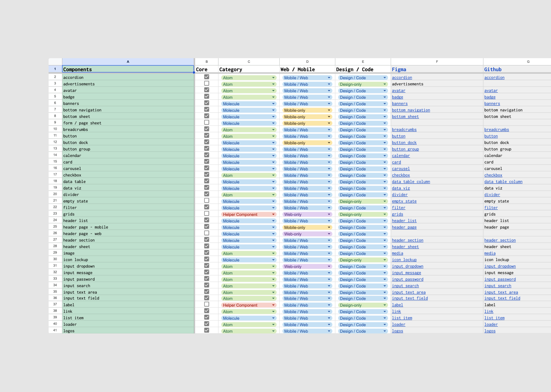Select the 'calendar' component cell

point(128,155)
